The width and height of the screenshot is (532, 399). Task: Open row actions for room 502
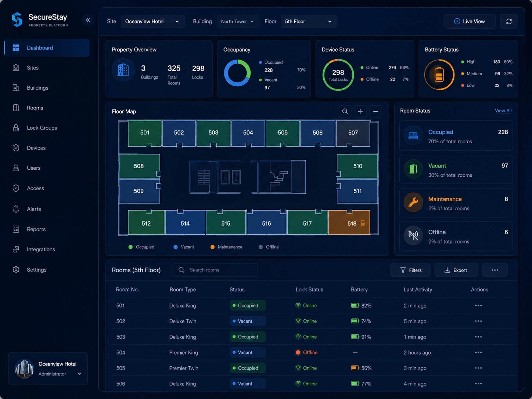478,321
